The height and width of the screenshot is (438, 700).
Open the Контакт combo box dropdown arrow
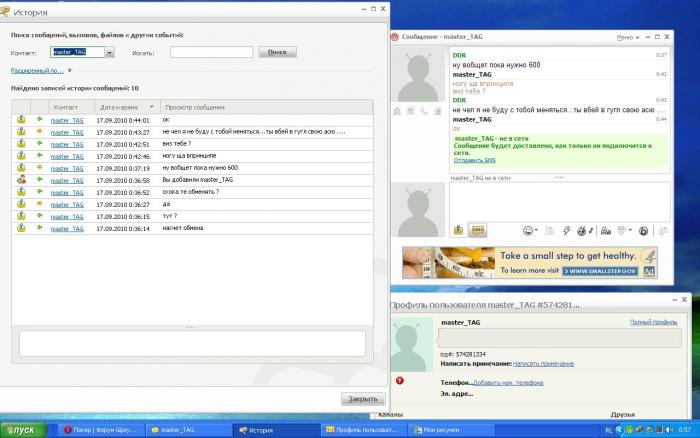coord(109,52)
